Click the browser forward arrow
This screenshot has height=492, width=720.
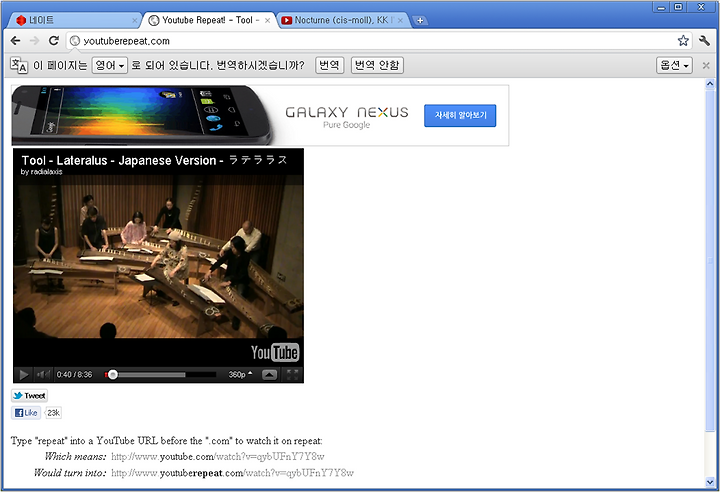coord(34,41)
